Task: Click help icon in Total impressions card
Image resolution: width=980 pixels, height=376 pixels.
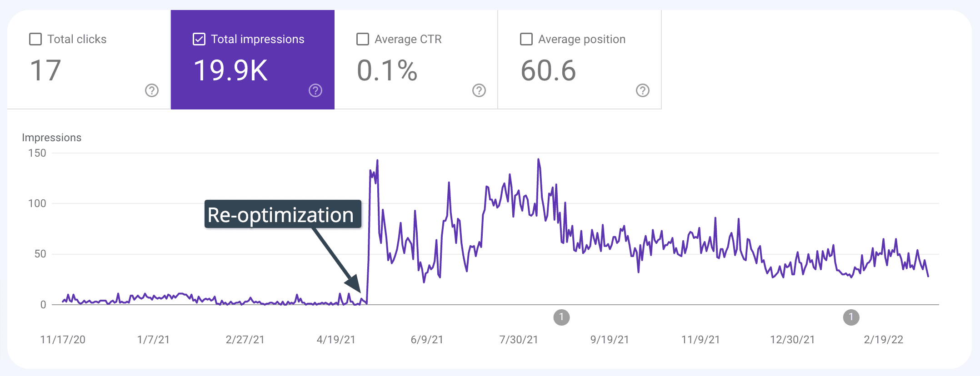Action: [315, 90]
